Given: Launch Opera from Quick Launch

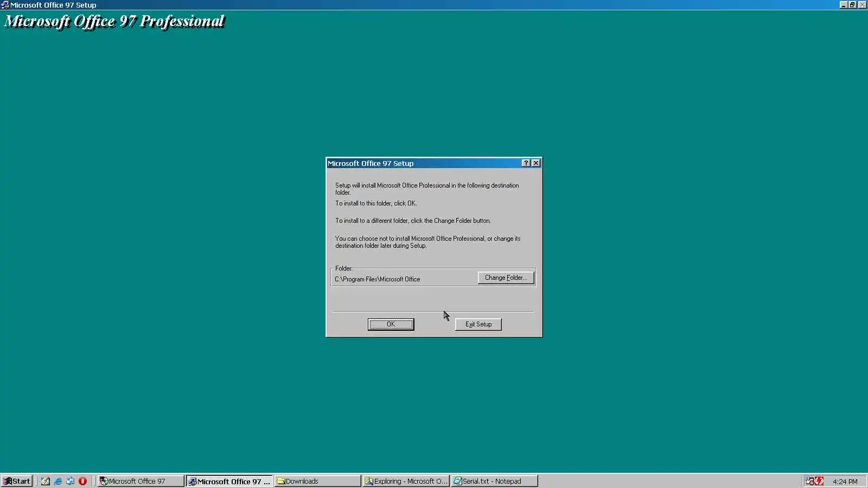Looking at the screenshot, I should point(82,481).
